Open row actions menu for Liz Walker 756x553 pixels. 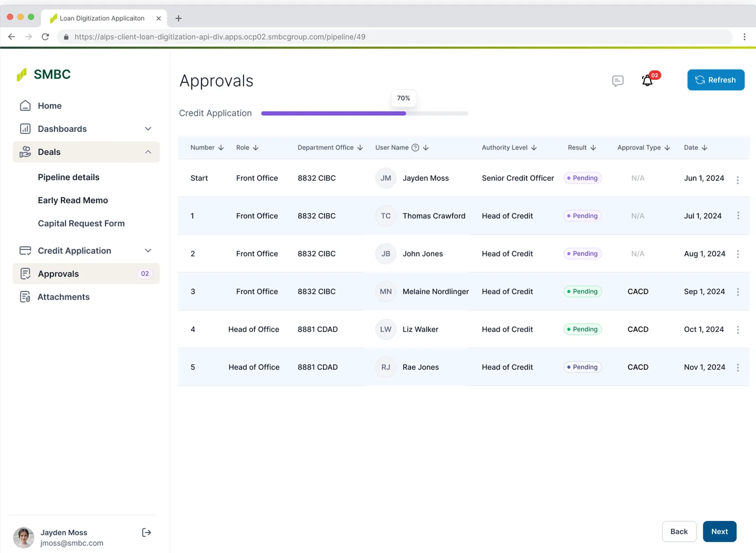(738, 329)
